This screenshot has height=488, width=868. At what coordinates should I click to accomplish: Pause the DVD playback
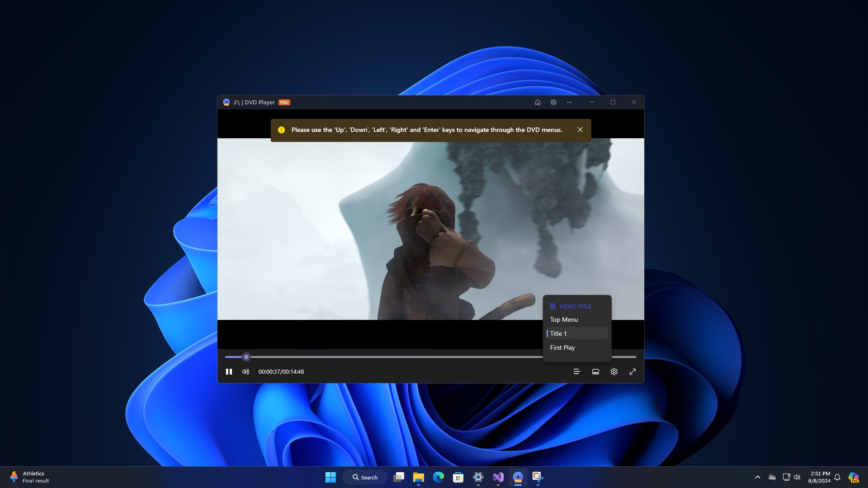coord(228,371)
